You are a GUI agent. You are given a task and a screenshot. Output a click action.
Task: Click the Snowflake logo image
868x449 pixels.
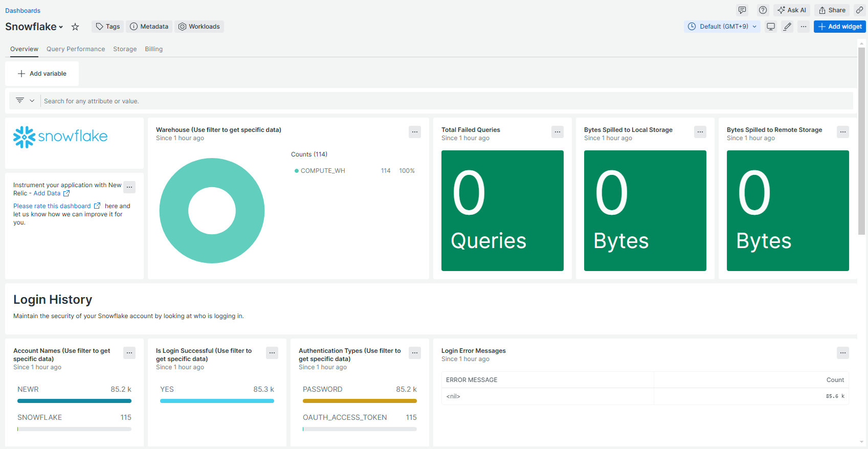click(60, 137)
